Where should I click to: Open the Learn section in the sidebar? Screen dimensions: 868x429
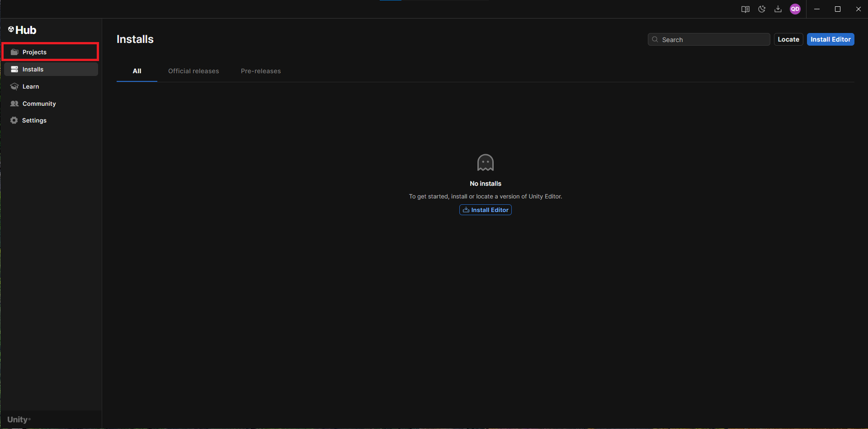pyautogui.click(x=30, y=86)
